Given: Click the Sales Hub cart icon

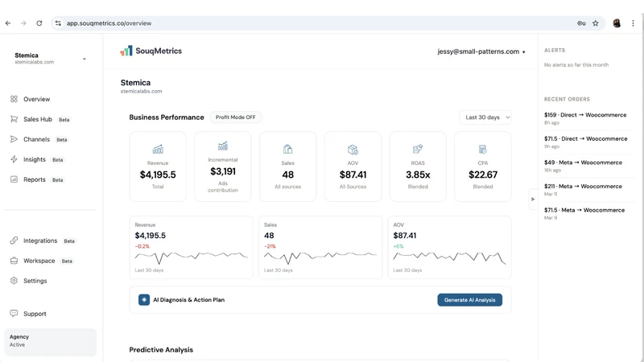Looking at the screenshot, I should click(x=14, y=119).
